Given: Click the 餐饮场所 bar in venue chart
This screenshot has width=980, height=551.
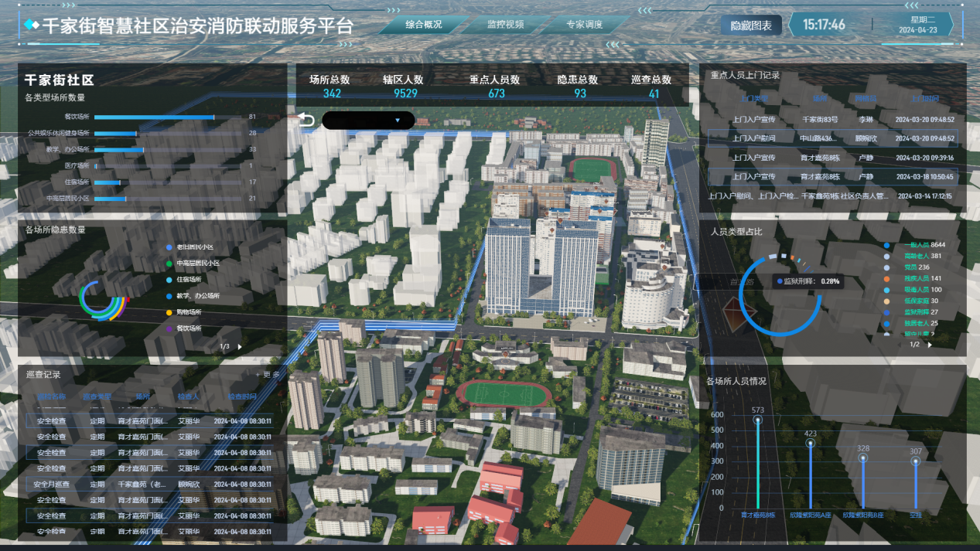Looking at the screenshot, I should (x=154, y=117).
